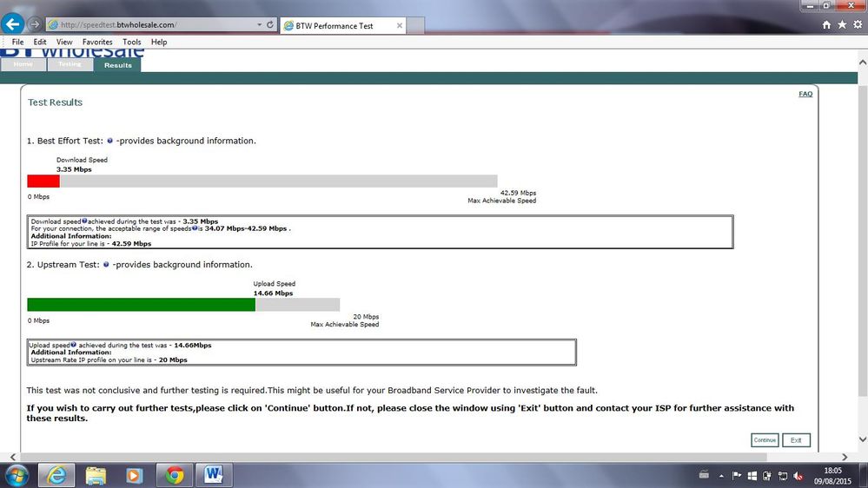The width and height of the screenshot is (868, 488).
Task: Click the '3.35 Mbps' value under Download Speed
Action: click(x=74, y=169)
